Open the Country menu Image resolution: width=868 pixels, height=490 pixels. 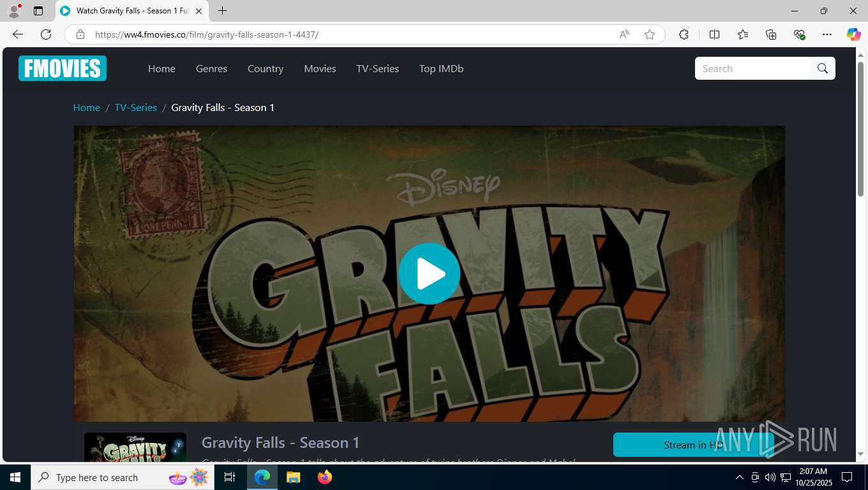(x=266, y=68)
